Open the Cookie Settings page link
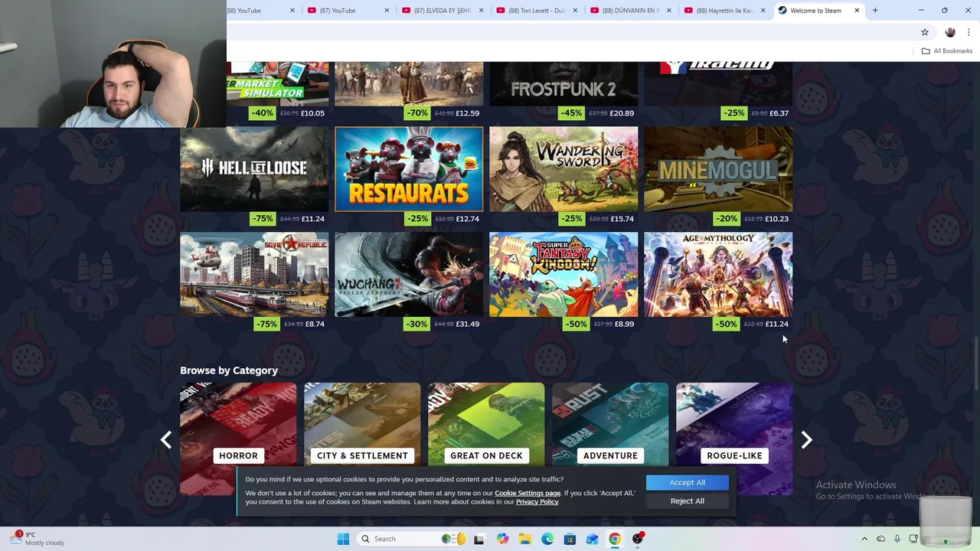980x551 pixels. click(528, 494)
